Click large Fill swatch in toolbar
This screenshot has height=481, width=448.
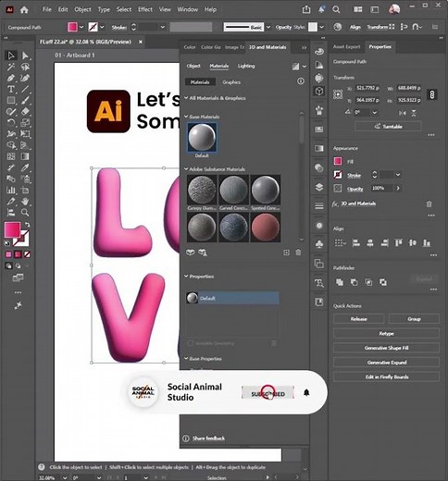tap(12, 230)
